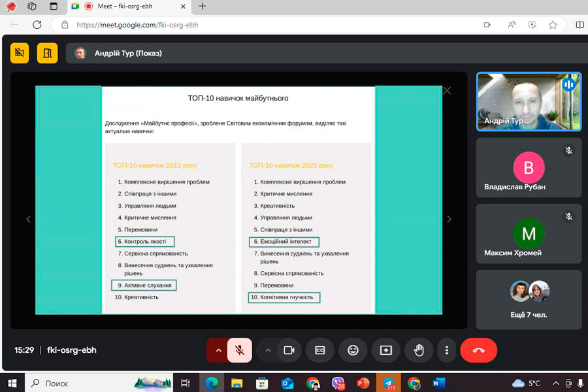Viewport: 588px width, 392px height.
Task: Close the presentation X at slide corner
Action: (x=447, y=90)
